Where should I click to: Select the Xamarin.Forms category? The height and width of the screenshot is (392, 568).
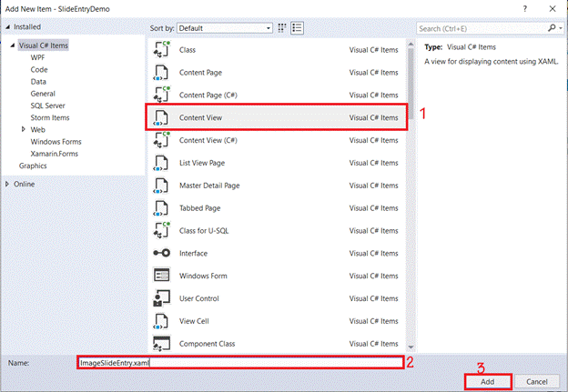[55, 154]
